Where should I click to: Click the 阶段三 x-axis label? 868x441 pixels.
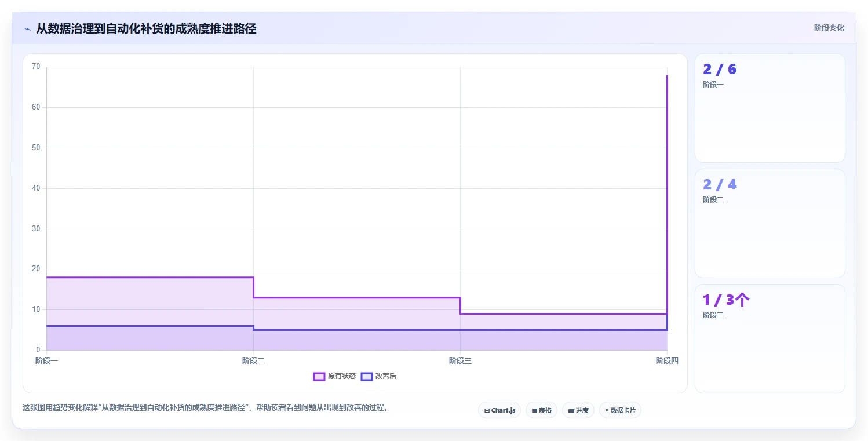(460, 360)
